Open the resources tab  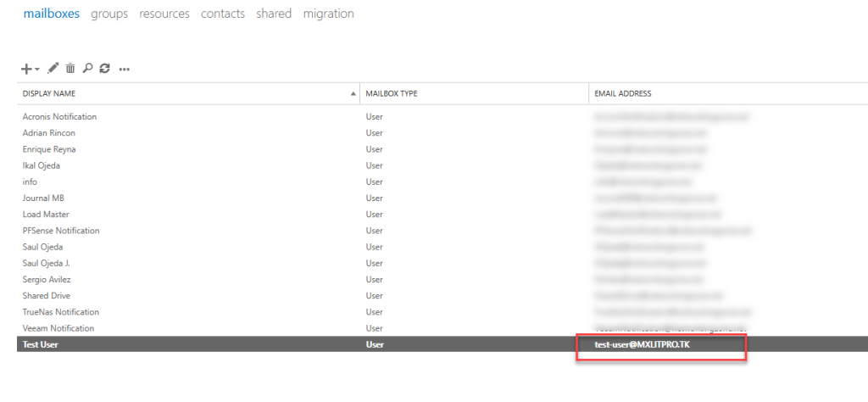coord(164,14)
